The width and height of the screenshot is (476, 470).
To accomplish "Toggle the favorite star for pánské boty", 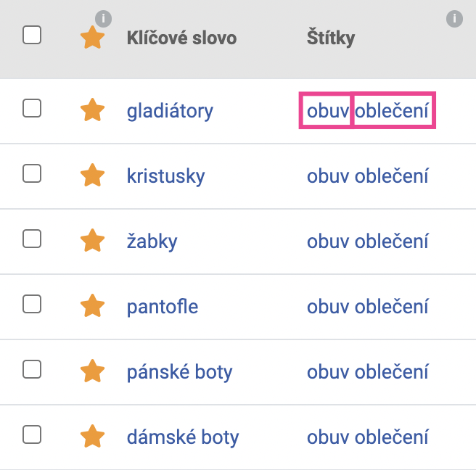I will (93, 371).
